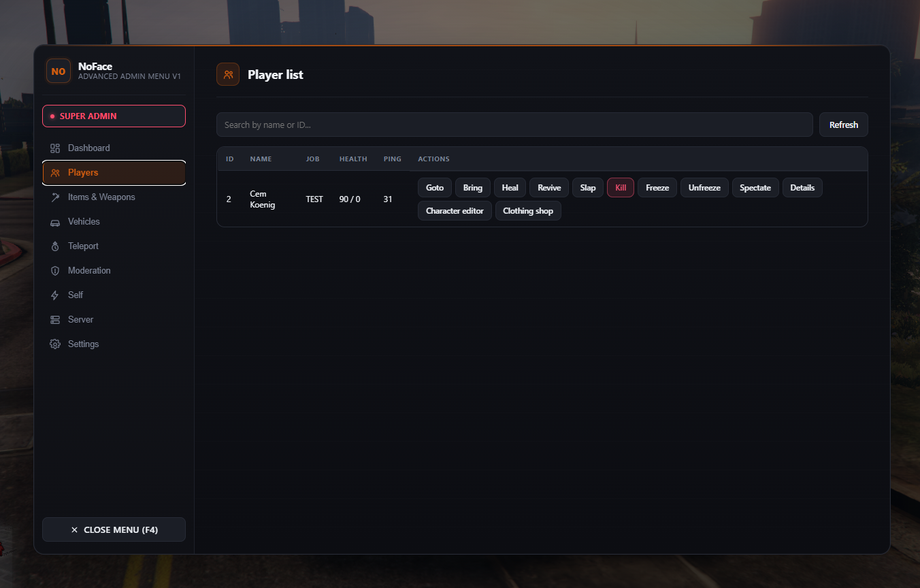
Task: Click the Vehicles car icon
Action: 55,222
